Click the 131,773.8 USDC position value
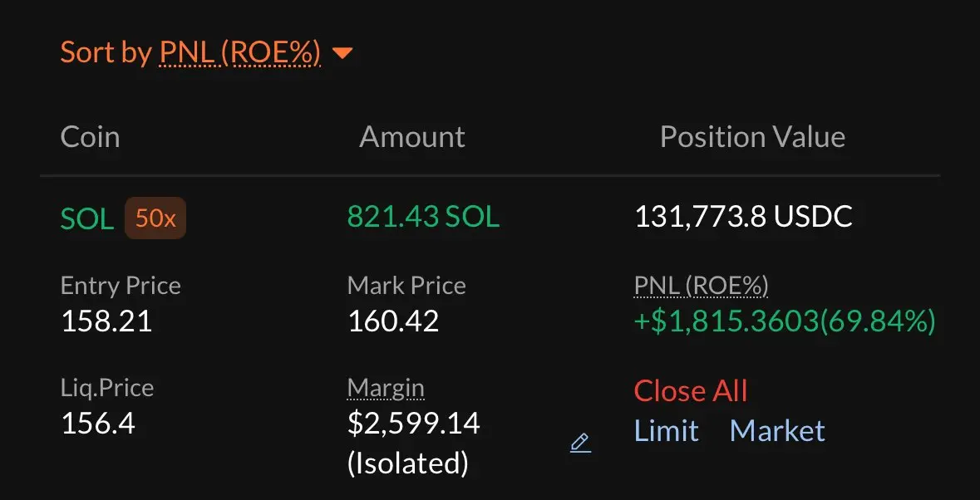 744,217
